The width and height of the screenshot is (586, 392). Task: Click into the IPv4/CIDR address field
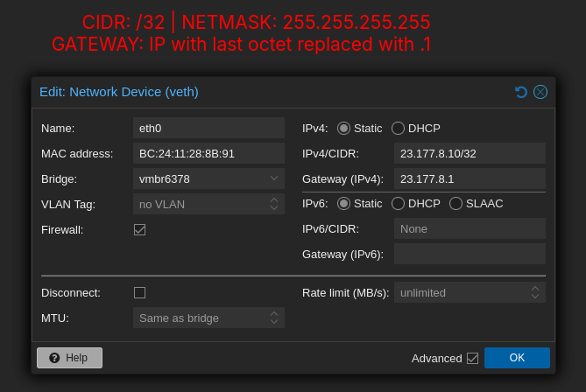(470, 153)
